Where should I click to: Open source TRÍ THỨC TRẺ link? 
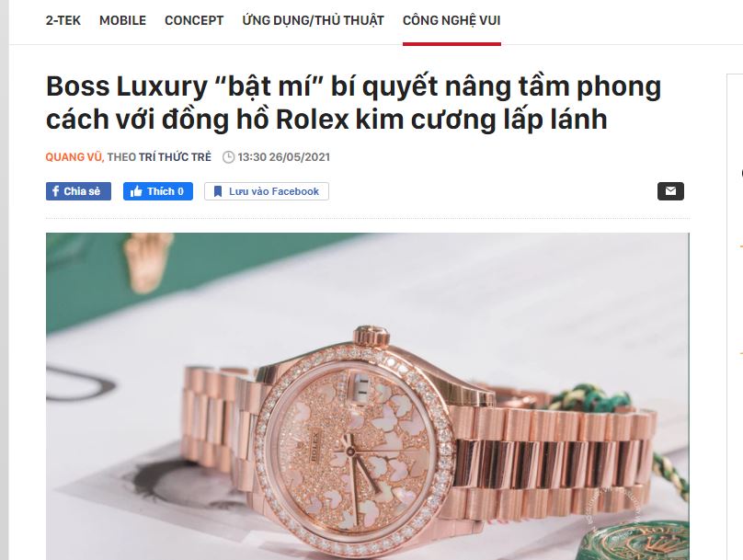point(175,157)
